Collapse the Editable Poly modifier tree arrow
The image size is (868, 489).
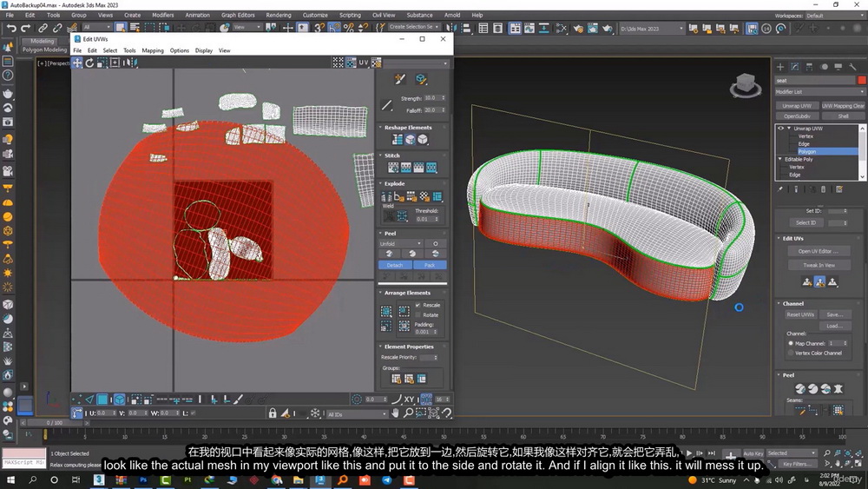pyautogui.click(x=780, y=159)
